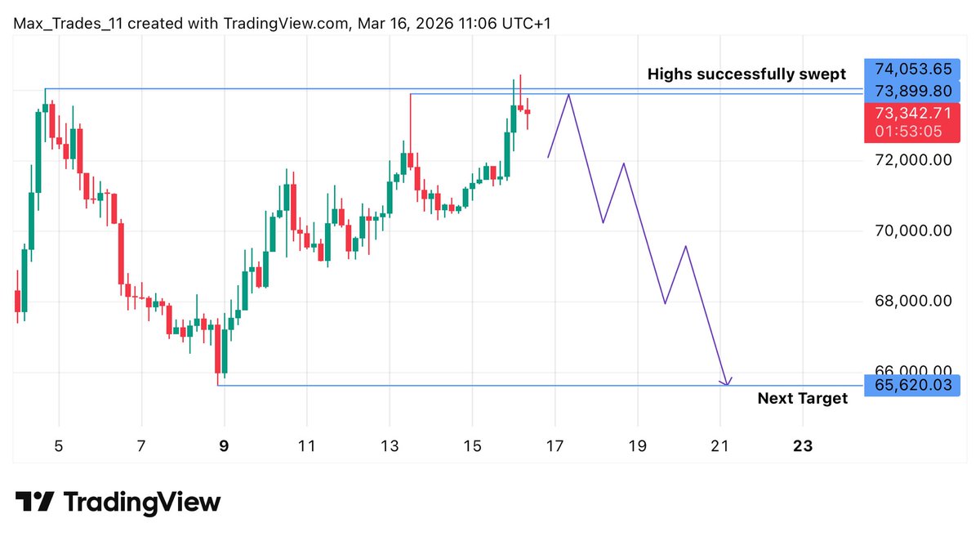Screen dimensions: 980x541
Task: Click the 65,620.03 target price label
Action: (x=911, y=384)
